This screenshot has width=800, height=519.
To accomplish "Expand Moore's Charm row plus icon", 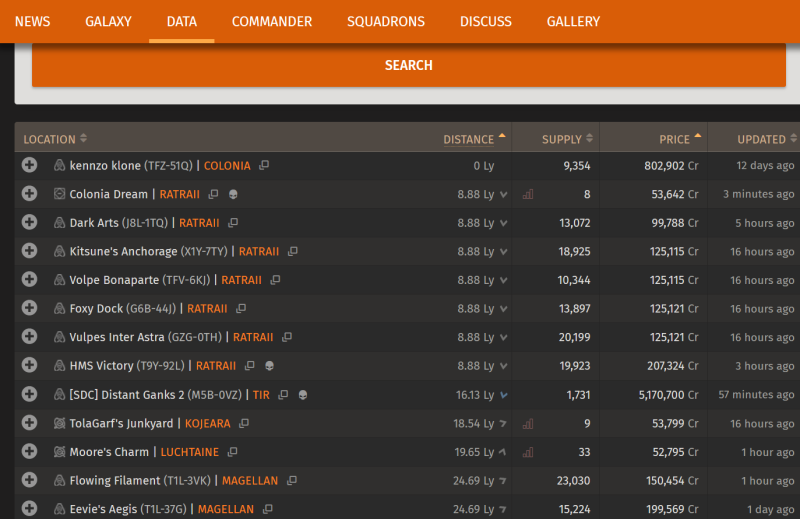I will coord(29,451).
